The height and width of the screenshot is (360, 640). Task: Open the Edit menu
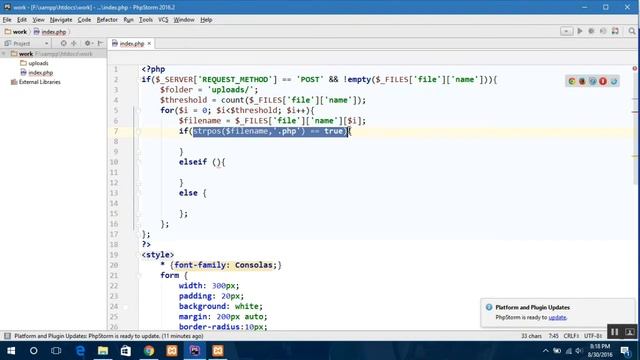(x=22, y=20)
